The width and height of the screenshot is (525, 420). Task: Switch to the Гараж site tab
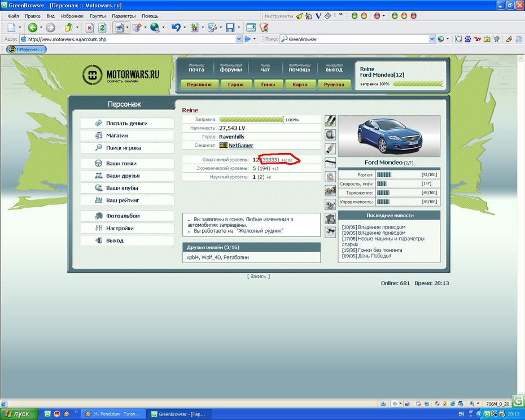[236, 85]
